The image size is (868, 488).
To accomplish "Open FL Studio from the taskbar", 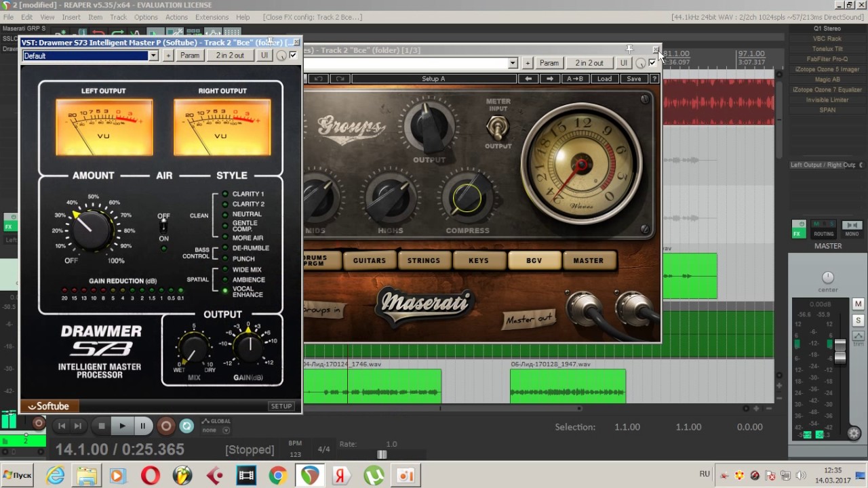I will click(x=182, y=476).
